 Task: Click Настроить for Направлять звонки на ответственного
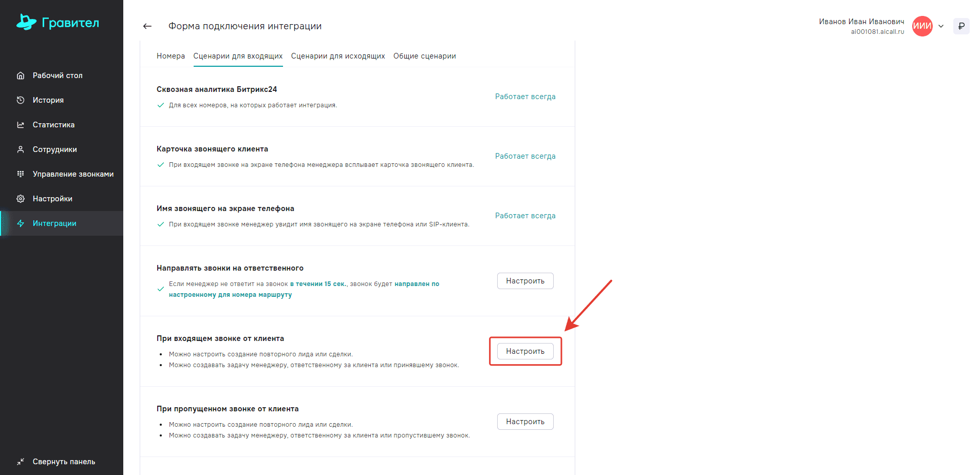(525, 281)
